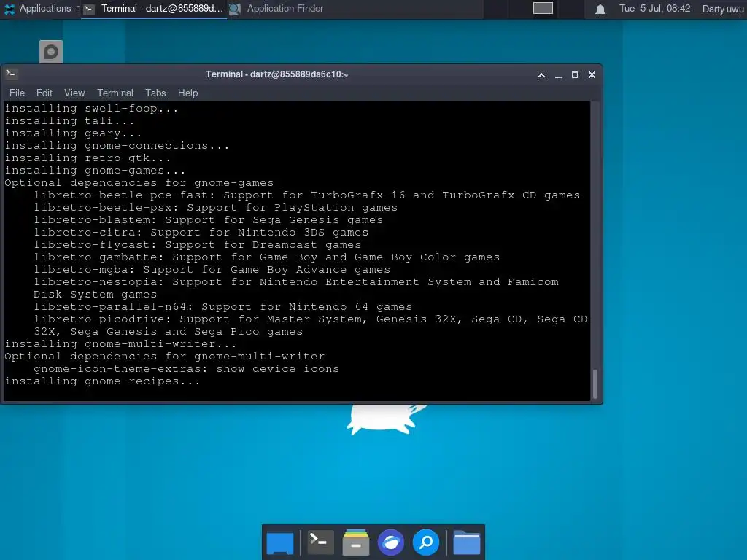Click the Xfce logo icon beside Applications
Screen dimensions: 747x560
(x=9, y=9)
